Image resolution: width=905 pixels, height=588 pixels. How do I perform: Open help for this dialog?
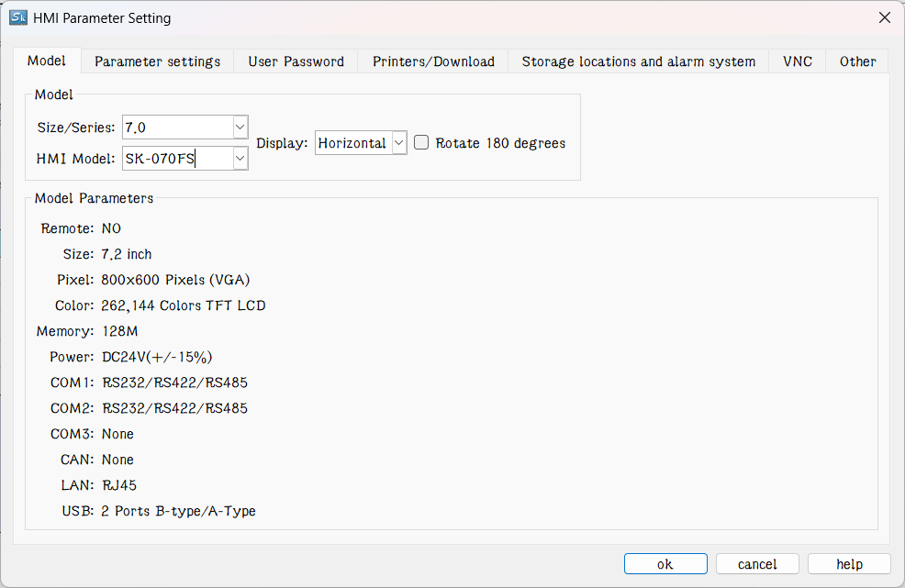[849, 564]
